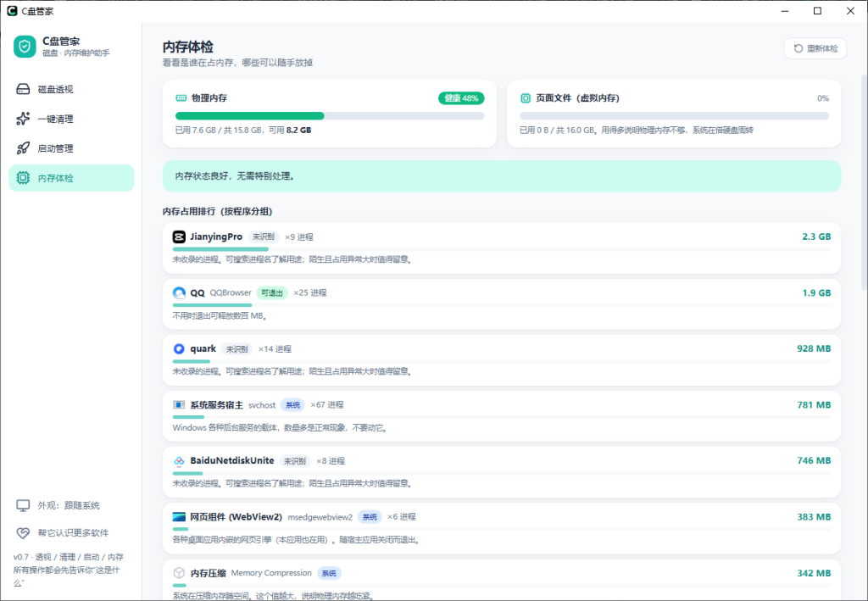Click the JianyingPro app icon
Screen dimensions: 868x601
tap(179, 237)
